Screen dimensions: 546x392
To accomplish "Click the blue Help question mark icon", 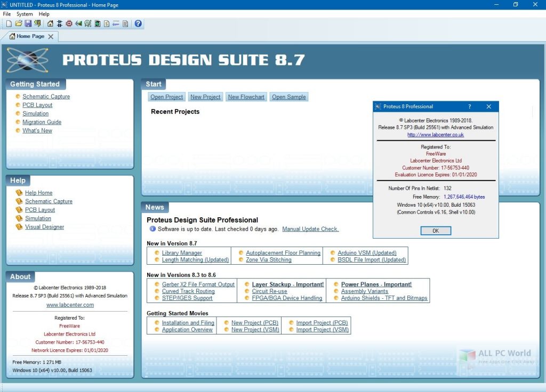I will pyautogui.click(x=138, y=23).
